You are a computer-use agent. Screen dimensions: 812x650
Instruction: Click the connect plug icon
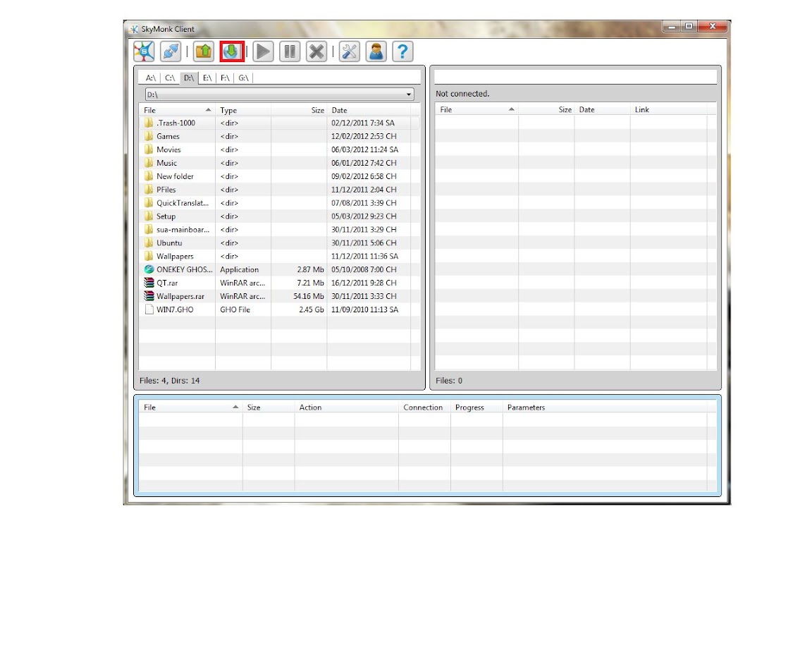pyautogui.click(x=171, y=51)
